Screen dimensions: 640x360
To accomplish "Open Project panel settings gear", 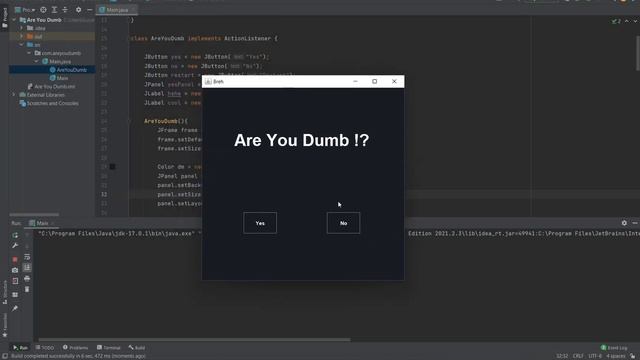I will [x=78, y=9].
